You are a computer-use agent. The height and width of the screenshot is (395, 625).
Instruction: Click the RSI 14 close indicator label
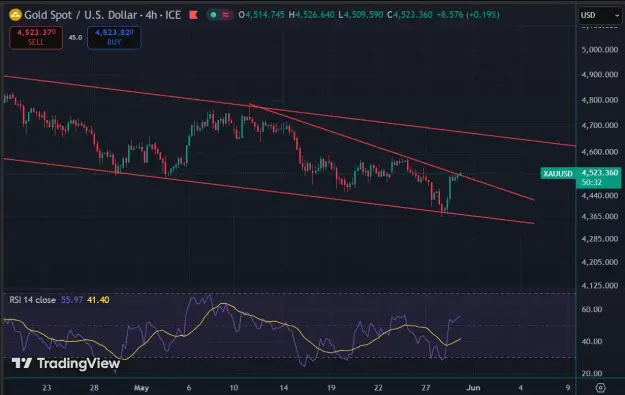click(x=33, y=300)
